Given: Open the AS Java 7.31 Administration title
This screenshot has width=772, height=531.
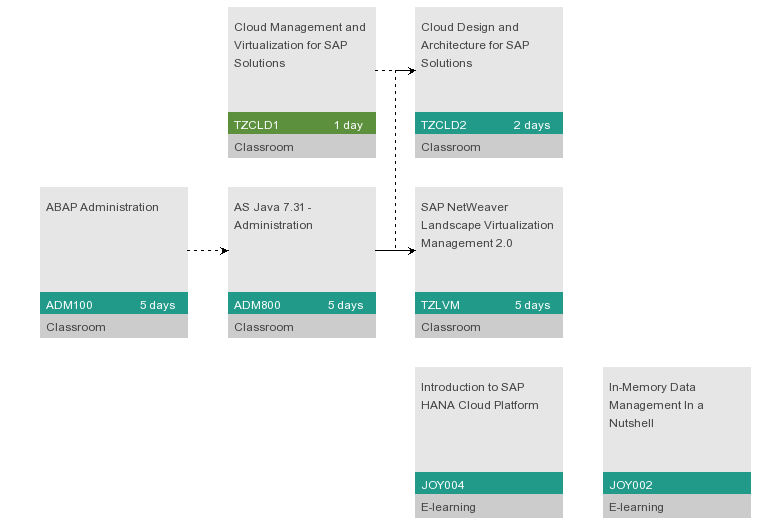Looking at the screenshot, I should click(273, 216).
